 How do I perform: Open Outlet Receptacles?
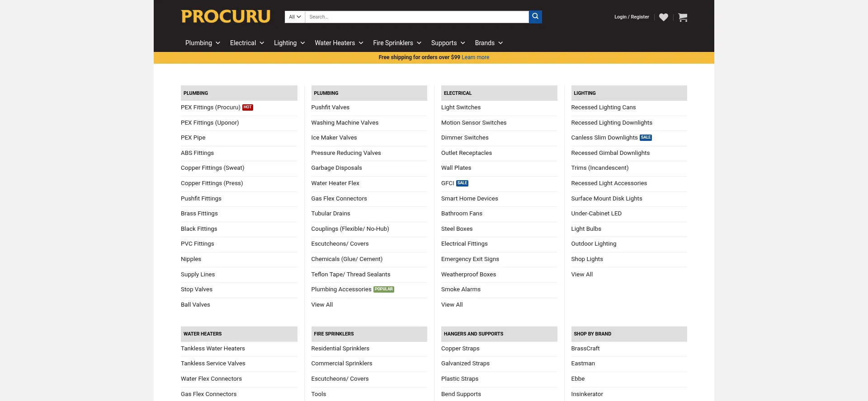point(467,153)
